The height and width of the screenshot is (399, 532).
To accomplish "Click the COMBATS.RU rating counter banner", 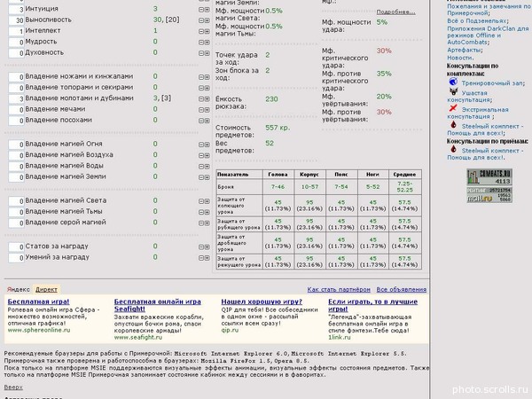I will [489, 176].
